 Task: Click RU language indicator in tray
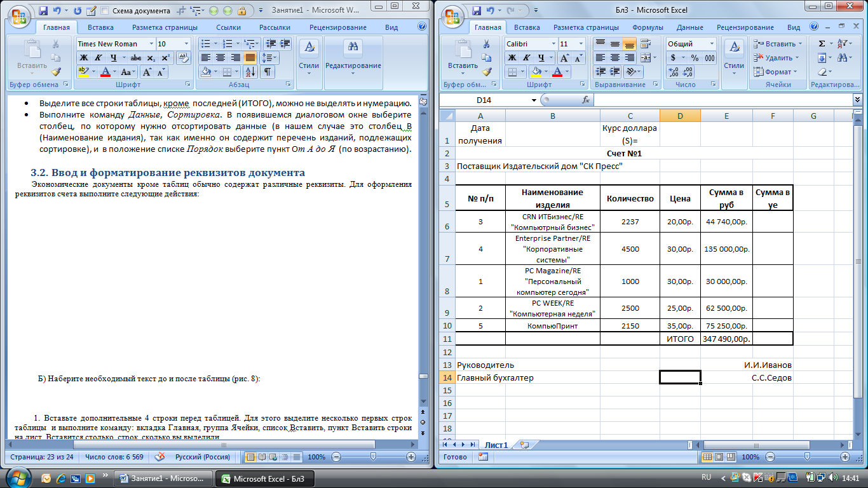click(x=706, y=477)
